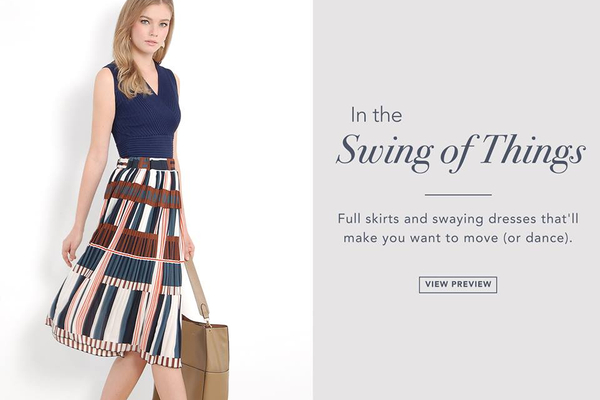
Task: Click the 'In the' heading text
Action: click(x=376, y=115)
